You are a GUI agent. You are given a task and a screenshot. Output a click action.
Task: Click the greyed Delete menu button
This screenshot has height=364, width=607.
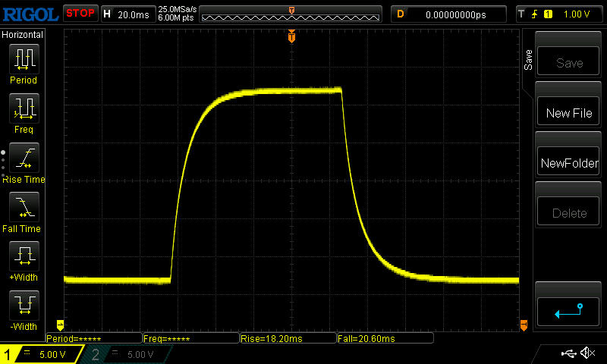tap(568, 212)
